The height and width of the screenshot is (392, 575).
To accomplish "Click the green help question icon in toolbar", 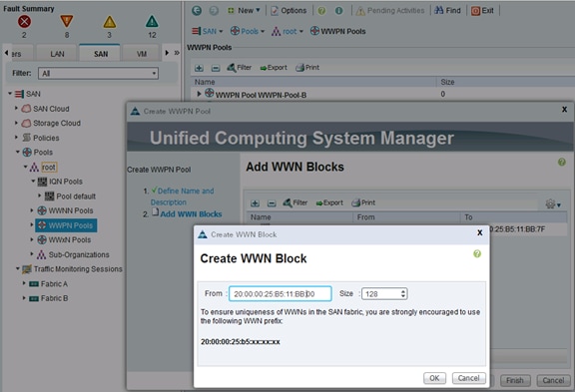I will [321, 11].
